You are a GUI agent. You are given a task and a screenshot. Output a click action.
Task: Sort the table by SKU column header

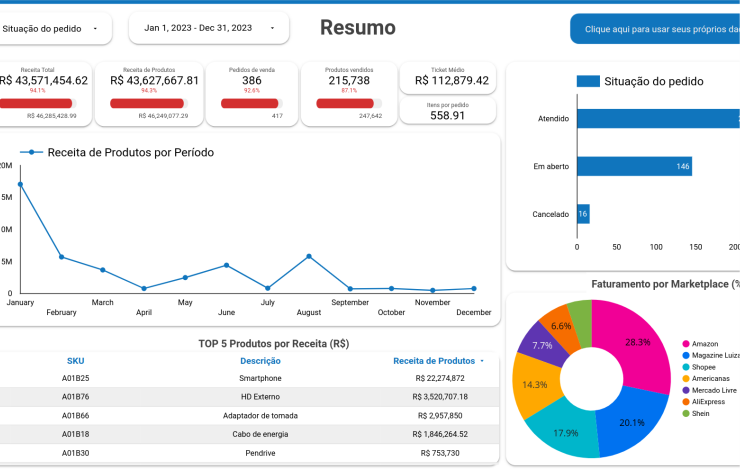(76, 361)
